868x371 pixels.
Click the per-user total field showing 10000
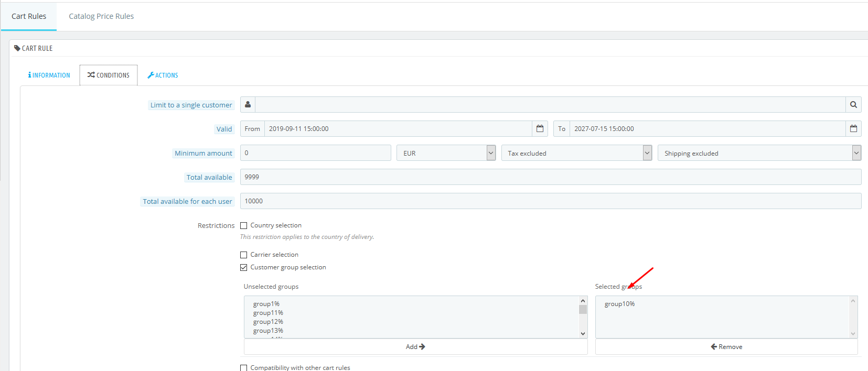coord(551,201)
